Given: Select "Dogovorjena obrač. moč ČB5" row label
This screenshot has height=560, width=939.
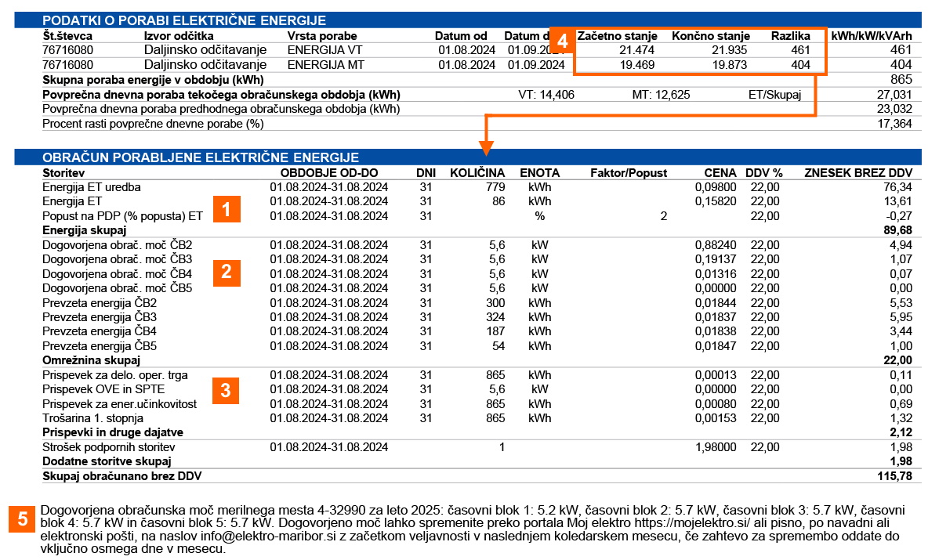Looking at the screenshot, I should coord(118,288).
